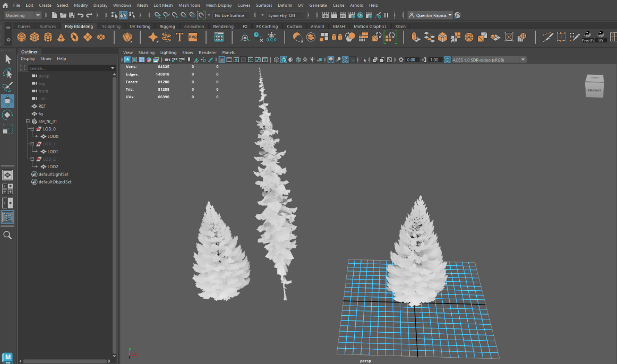The width and height of the screenshot is (617, 364).
Task: Open the Quentin Rapica account button
Action: [x=431, y=15]
